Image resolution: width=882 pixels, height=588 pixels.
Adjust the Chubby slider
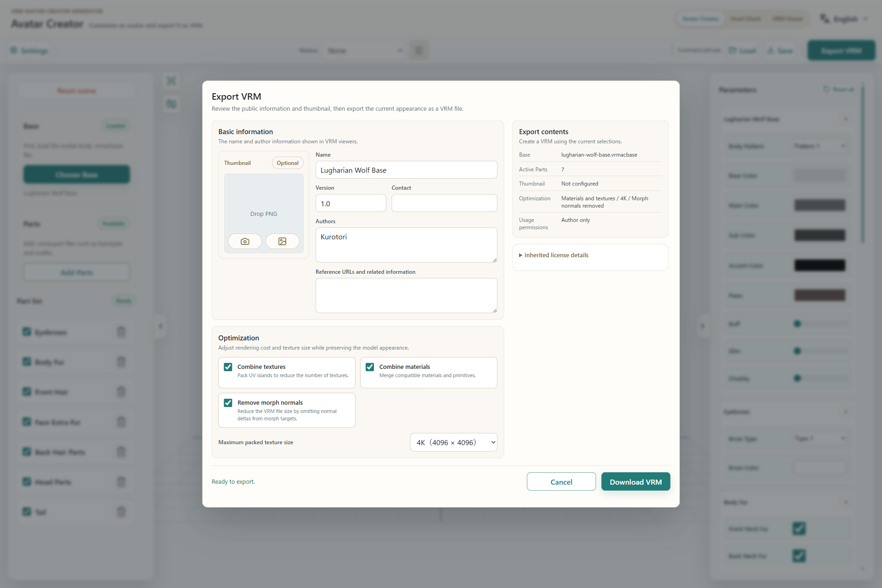coord(821,379)
